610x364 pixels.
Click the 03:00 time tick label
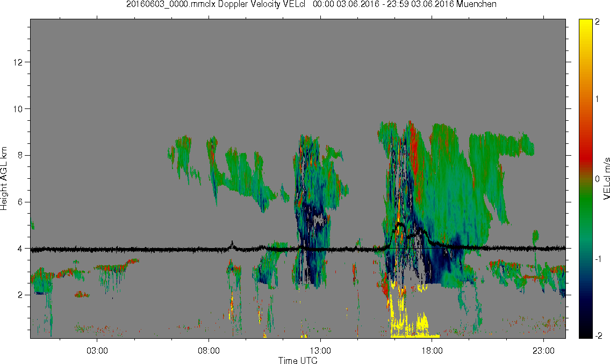click(x=97, y=351)
